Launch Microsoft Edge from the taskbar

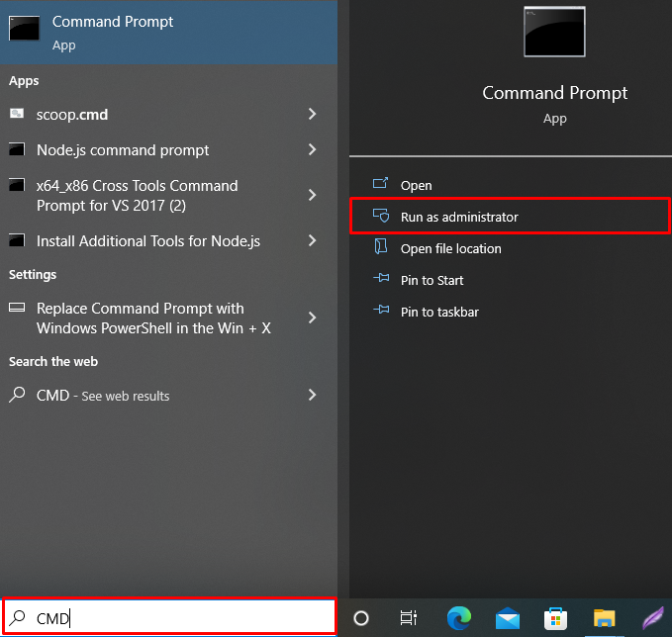click(458, 618)
